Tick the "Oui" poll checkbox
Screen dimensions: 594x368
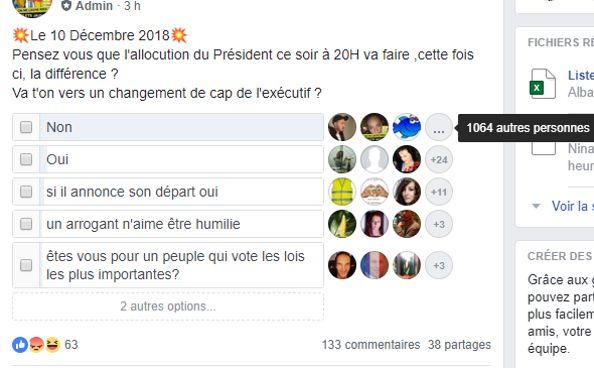[x=26, y=160]
